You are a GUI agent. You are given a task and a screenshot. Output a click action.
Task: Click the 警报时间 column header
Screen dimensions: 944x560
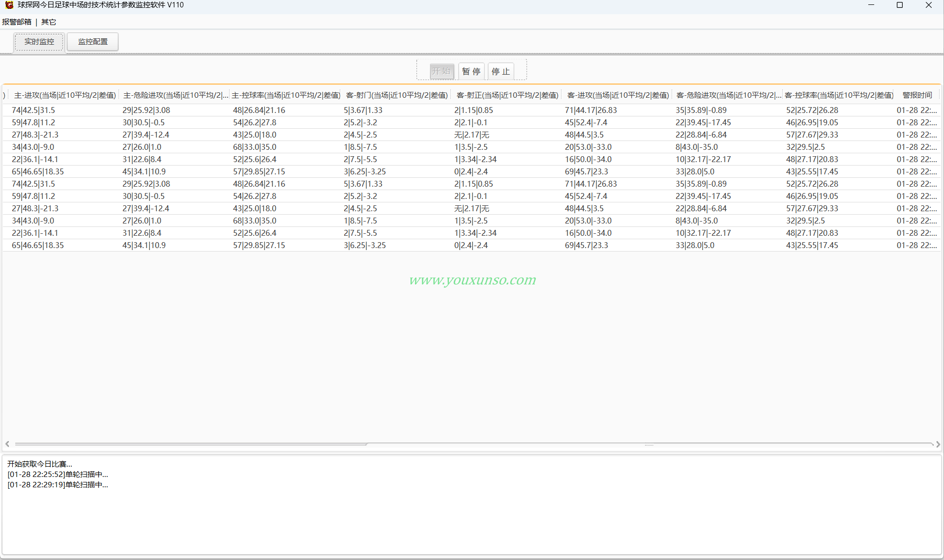(917, 95)
